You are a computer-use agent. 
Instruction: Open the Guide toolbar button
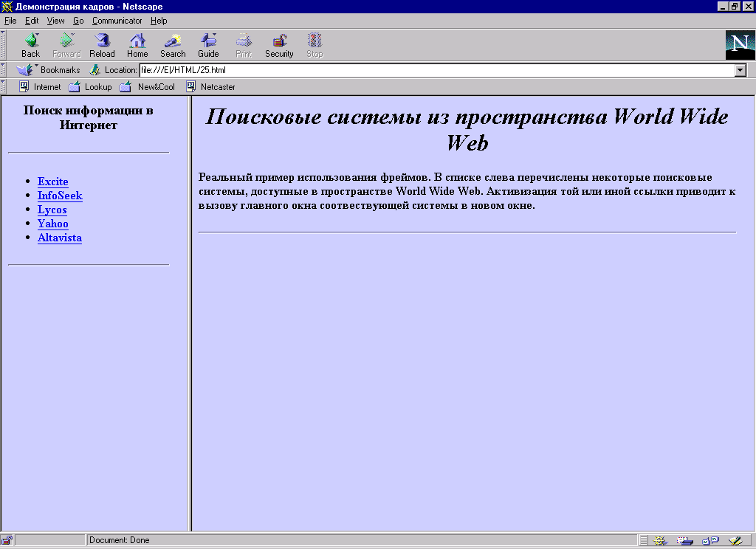point(208,45)
